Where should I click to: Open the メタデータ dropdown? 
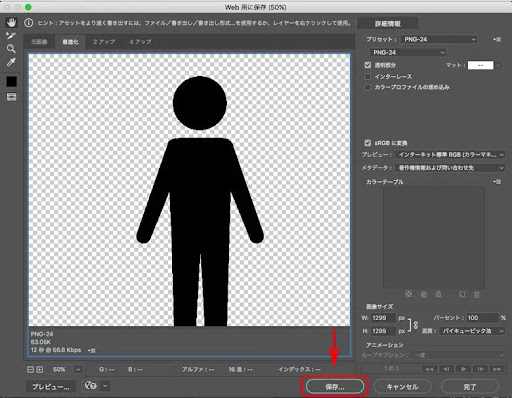coord(450,168)
